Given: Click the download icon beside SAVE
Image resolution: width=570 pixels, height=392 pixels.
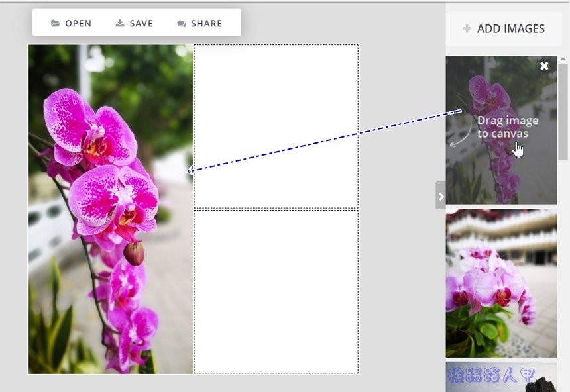Looking at the screenshot, I should (120, 23).
